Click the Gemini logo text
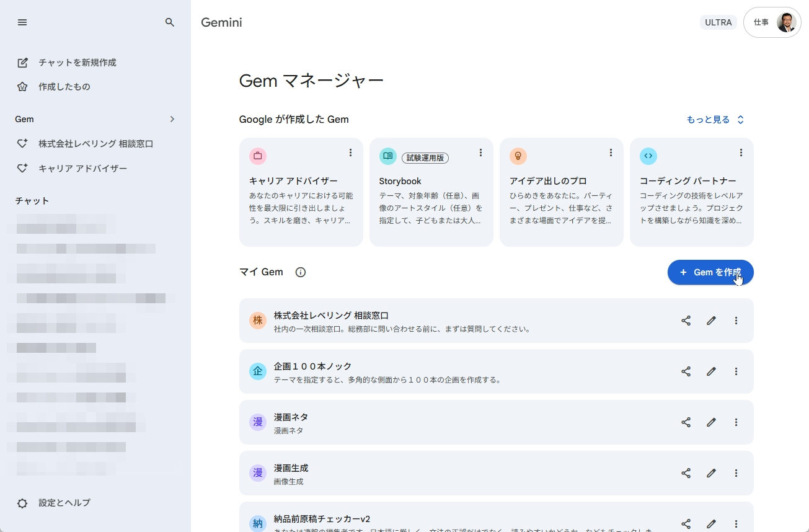Viewport: 809px width, 532px height. (x=221, y=22)
